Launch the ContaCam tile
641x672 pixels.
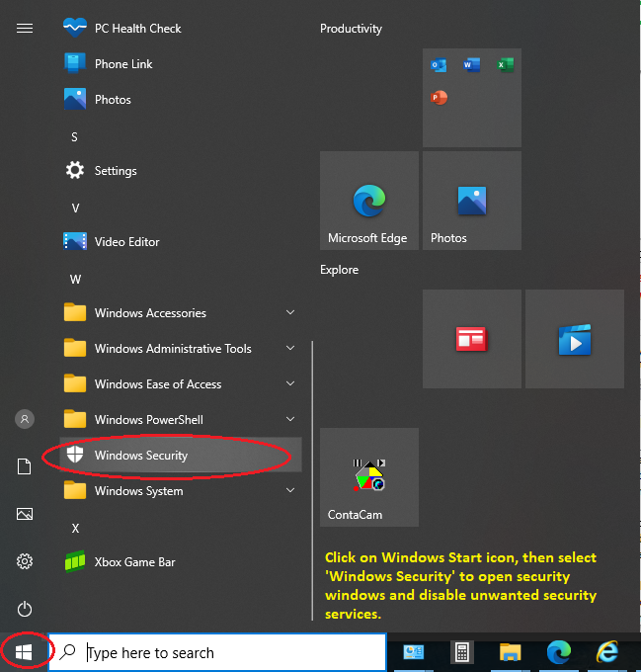[369, 477]
